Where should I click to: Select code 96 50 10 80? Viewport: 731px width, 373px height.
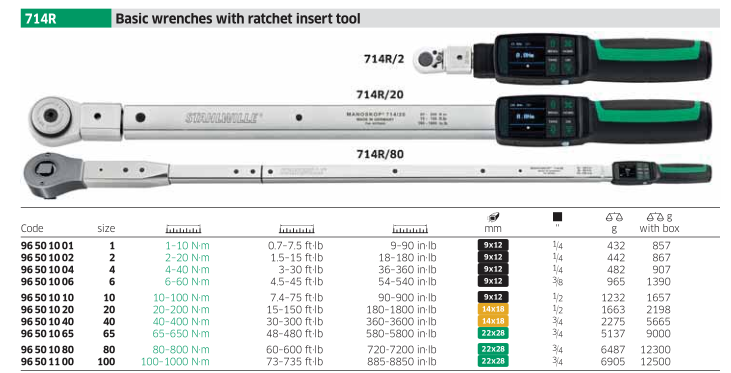47,350
